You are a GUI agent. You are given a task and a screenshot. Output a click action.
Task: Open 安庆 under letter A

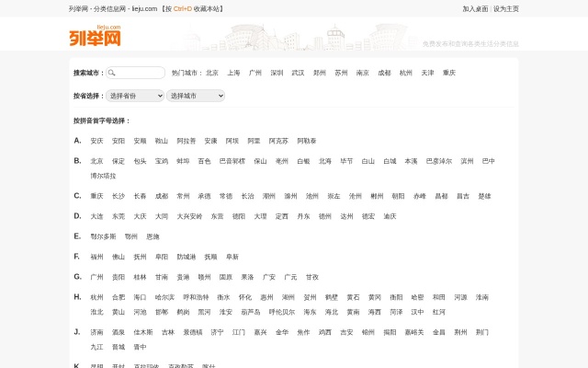(x=96, y=141)
